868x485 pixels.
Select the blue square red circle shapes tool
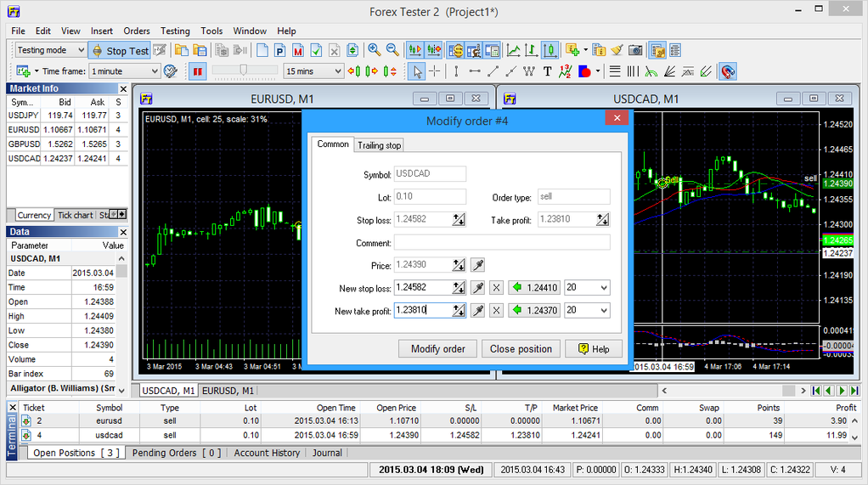click(x=584, y=70)
